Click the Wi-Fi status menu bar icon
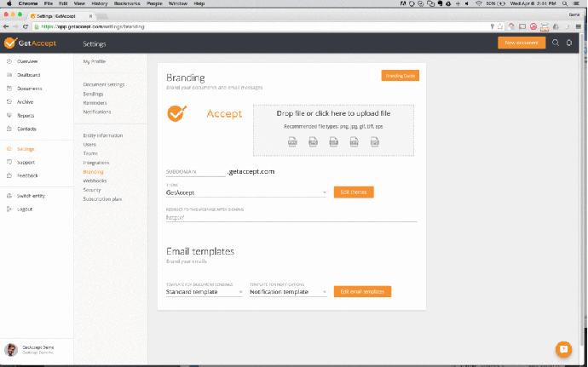Image resolution: width=588 pixels, height=367 pixels. [479, 3]
